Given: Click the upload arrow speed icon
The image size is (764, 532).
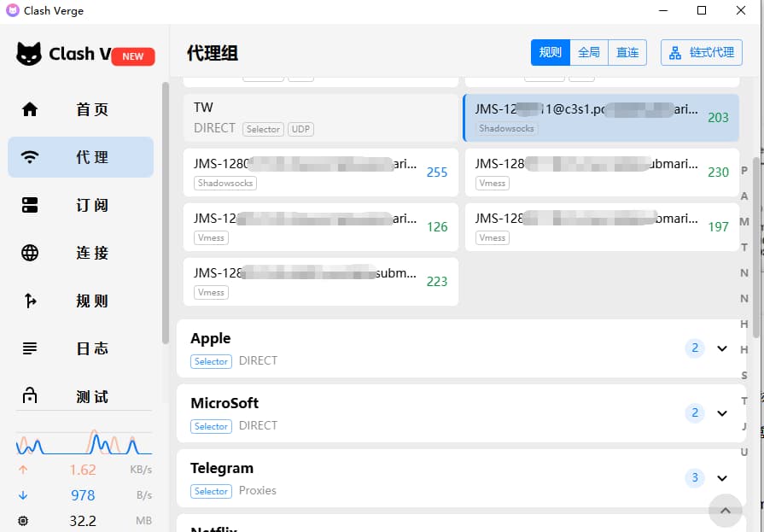Looking at the screenshot, I should (x=23, y=470).
